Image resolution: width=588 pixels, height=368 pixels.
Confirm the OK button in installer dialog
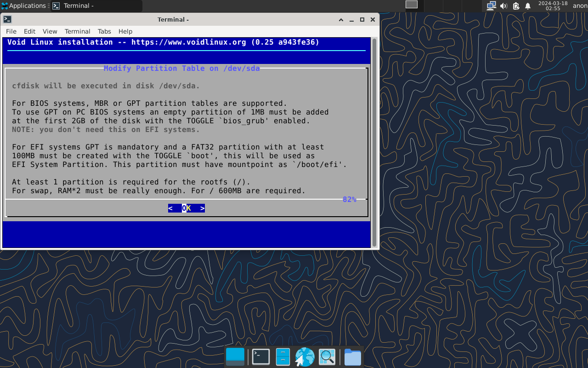187,208
